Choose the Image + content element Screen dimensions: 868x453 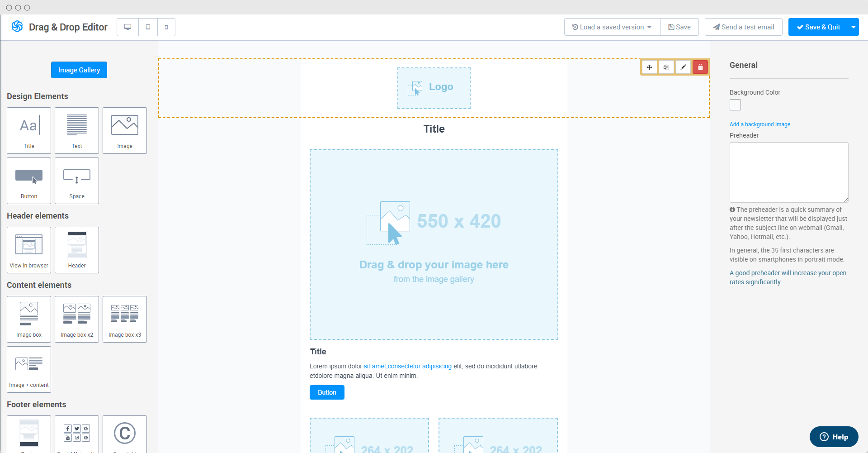point(29,369)
